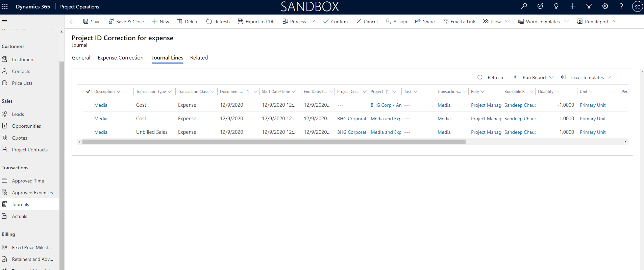Click the search magnifier icon

tap(524, 6)
